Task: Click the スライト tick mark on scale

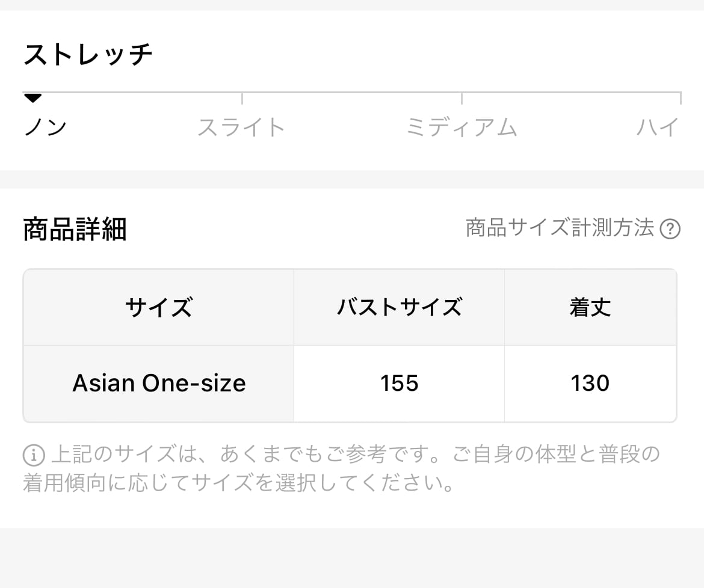Action: click(x=242, y=98)
